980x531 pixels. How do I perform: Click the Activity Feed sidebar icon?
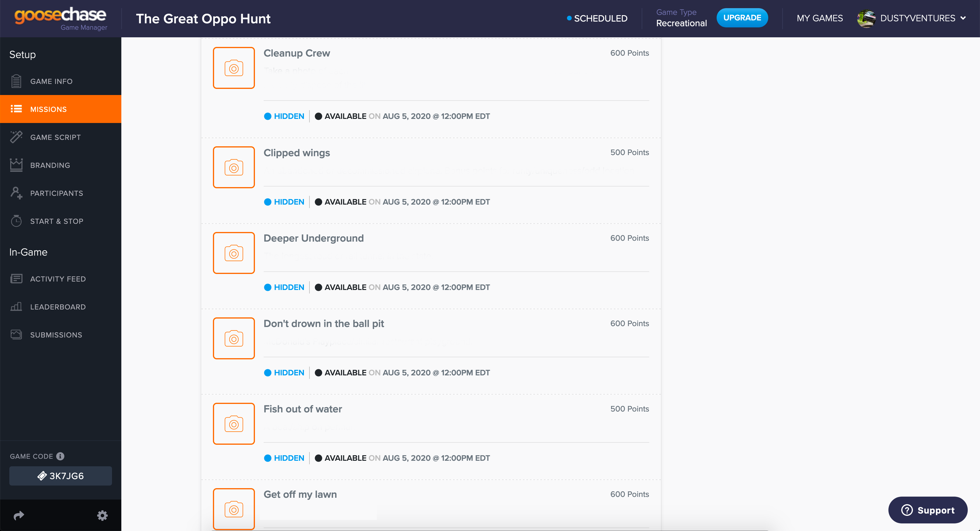tap(16, 279)
